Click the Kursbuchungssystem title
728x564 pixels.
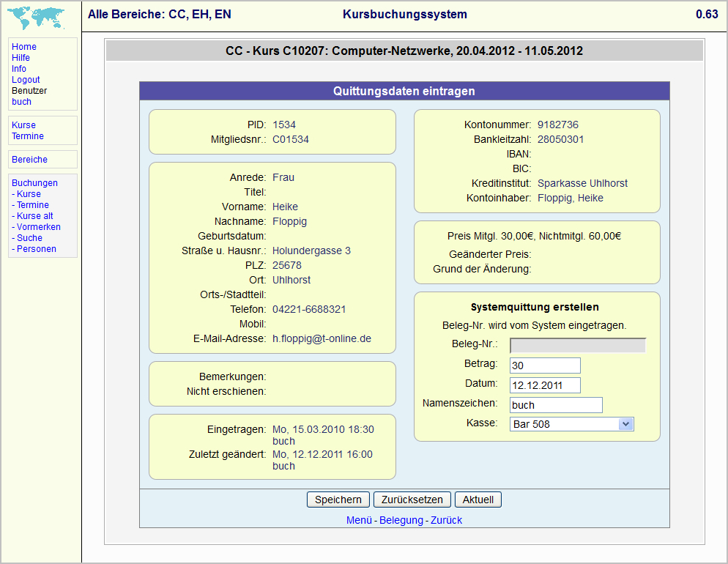[x=405, y=15]
